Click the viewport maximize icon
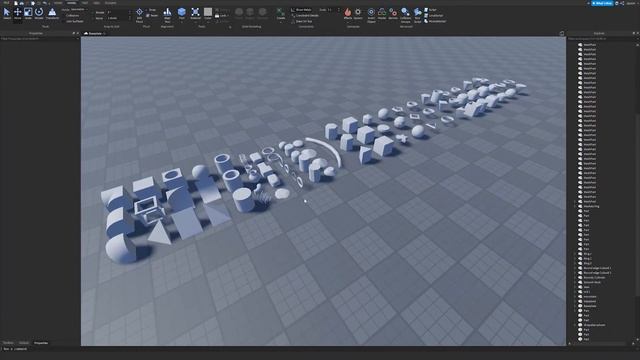The image size is (640, 360). 562,33
